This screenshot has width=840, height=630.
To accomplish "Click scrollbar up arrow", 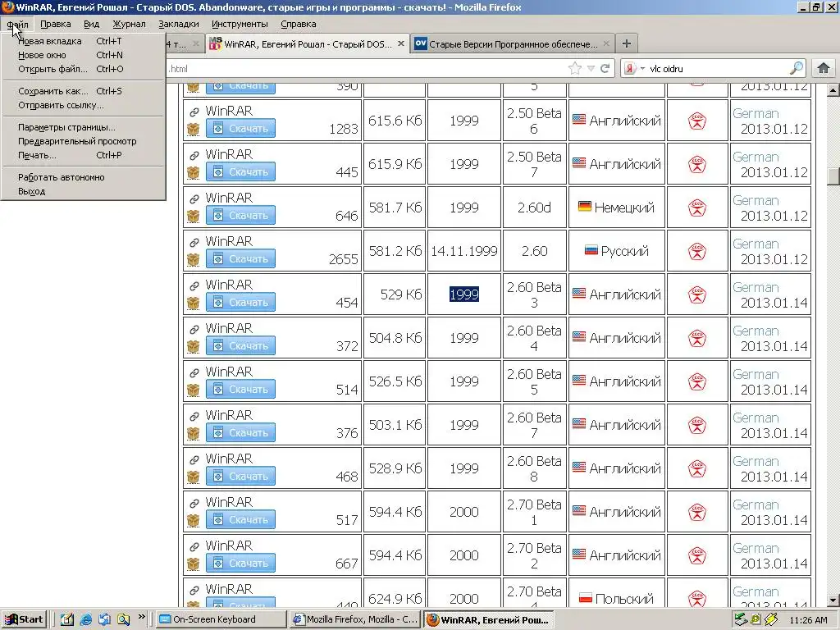I will pyautogui.click(x=833, y=90).
